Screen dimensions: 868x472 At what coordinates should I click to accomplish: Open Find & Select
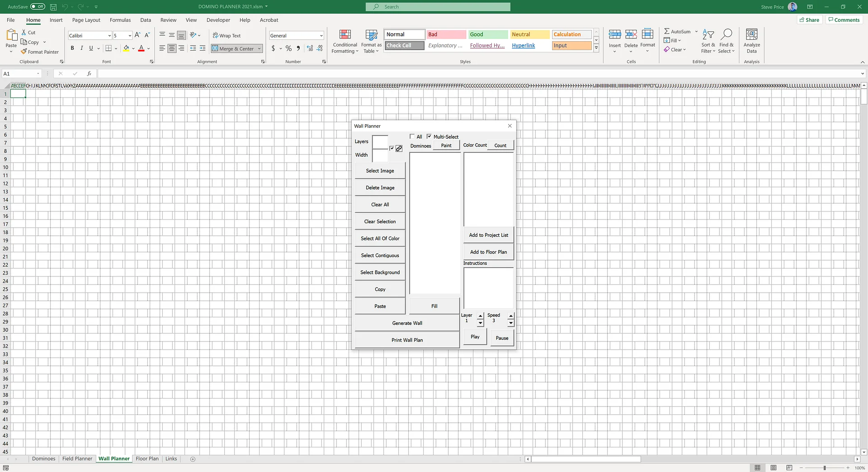tap(726, 42)
